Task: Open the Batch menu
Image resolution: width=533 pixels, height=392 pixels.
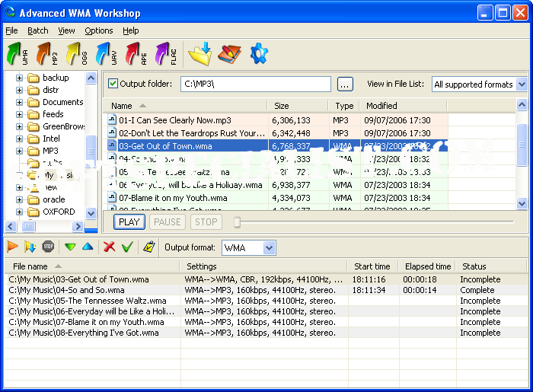Action: pyautogui.click(x=37, y=30)
